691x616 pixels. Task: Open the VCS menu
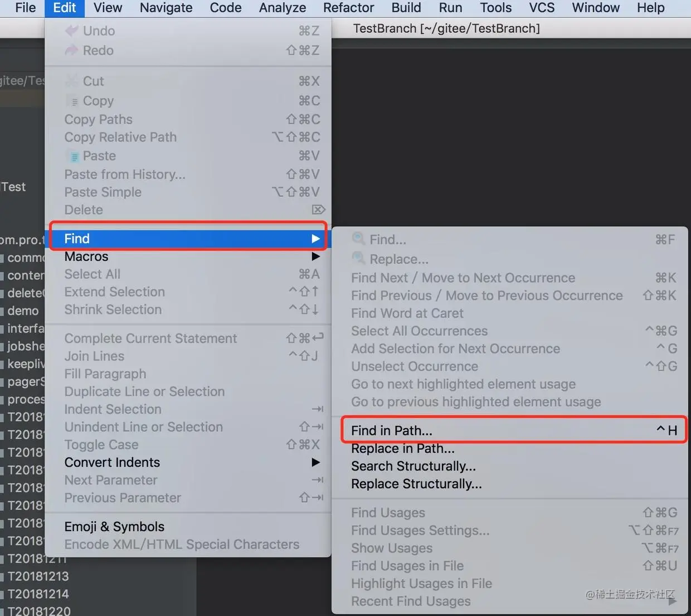tap(542, 8)
